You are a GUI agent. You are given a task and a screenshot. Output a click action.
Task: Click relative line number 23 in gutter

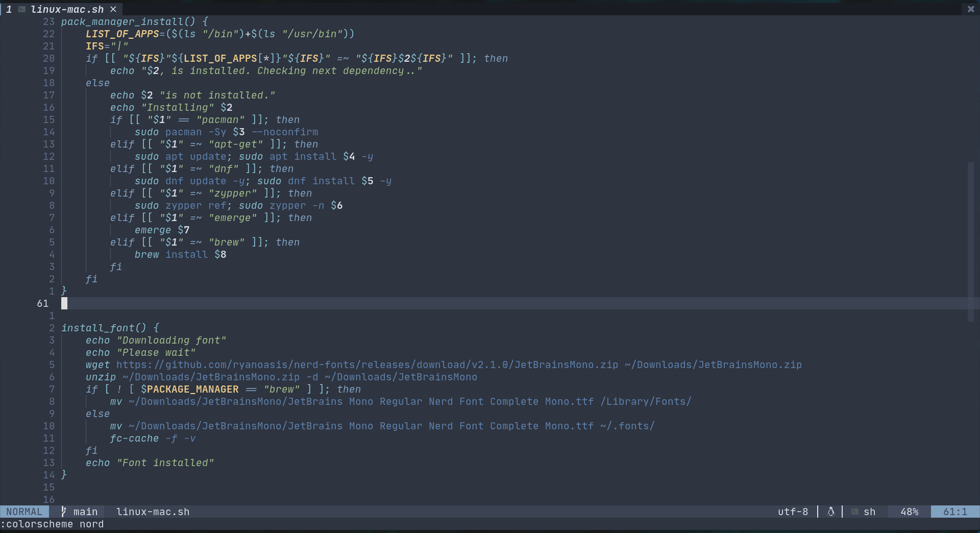point(49,21)
